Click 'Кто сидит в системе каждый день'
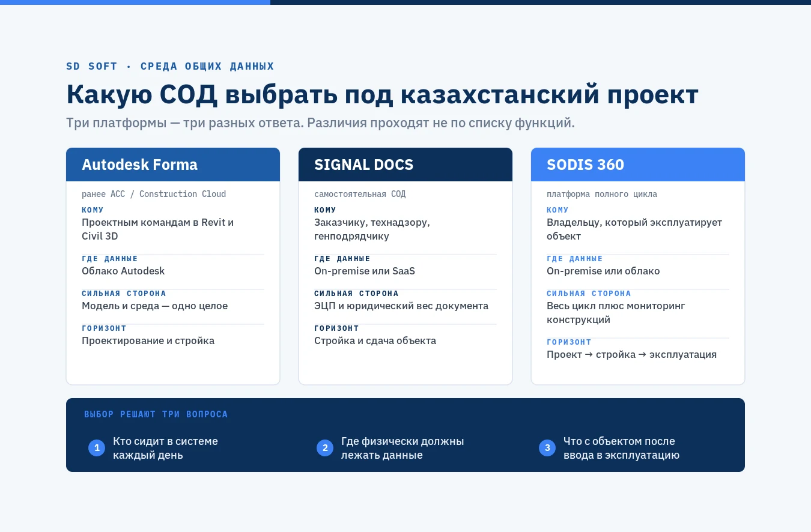Screen dimensions: 811x532 tap(165, 448)
